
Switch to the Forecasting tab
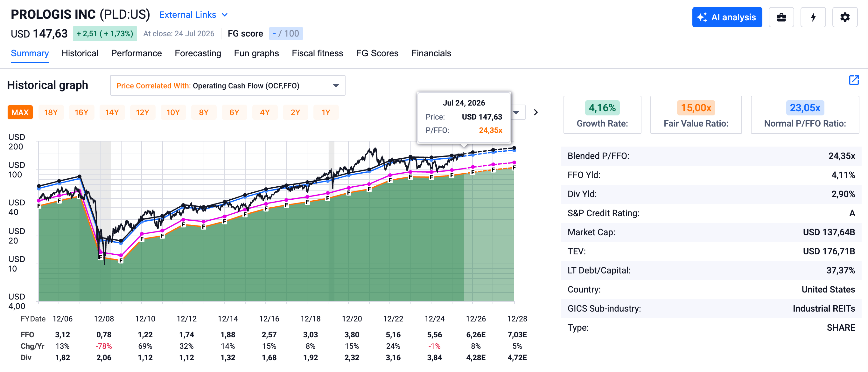pos(198,53)
